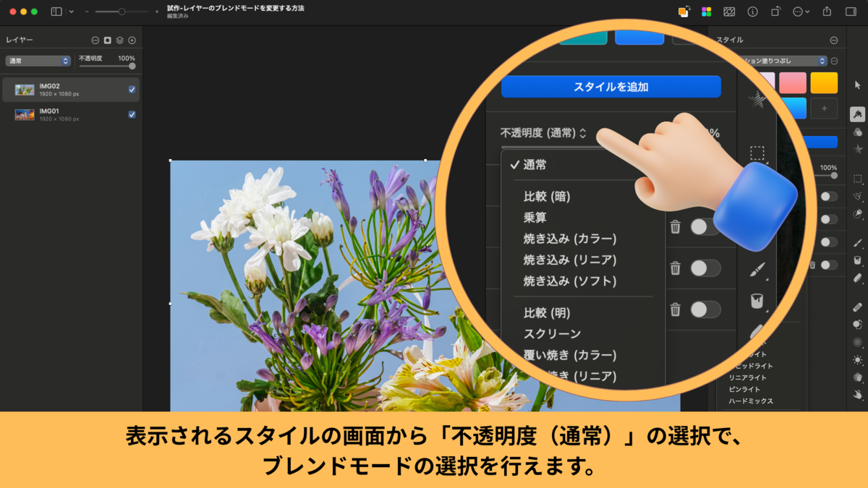Screen dimensions: 868x488
Task: Choose 乗算 in the blend mode list
Action: pyautogui.click(x=535, y=217)
